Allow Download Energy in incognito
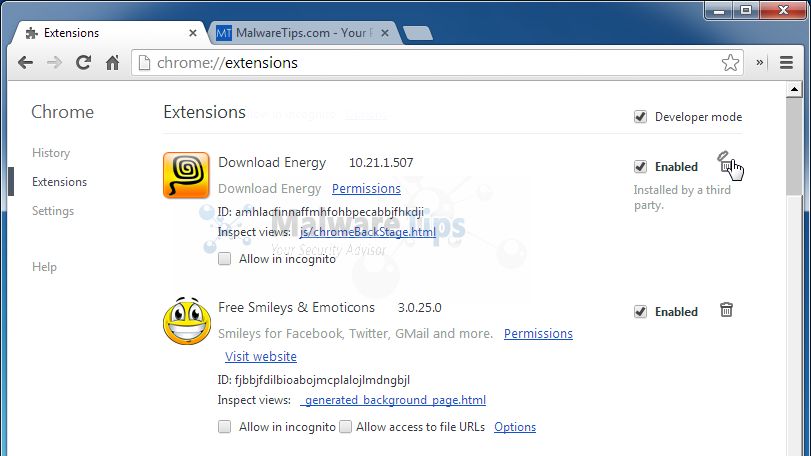Screen dimensions: 811x456 pyautogui.click(x=224, y=259)
